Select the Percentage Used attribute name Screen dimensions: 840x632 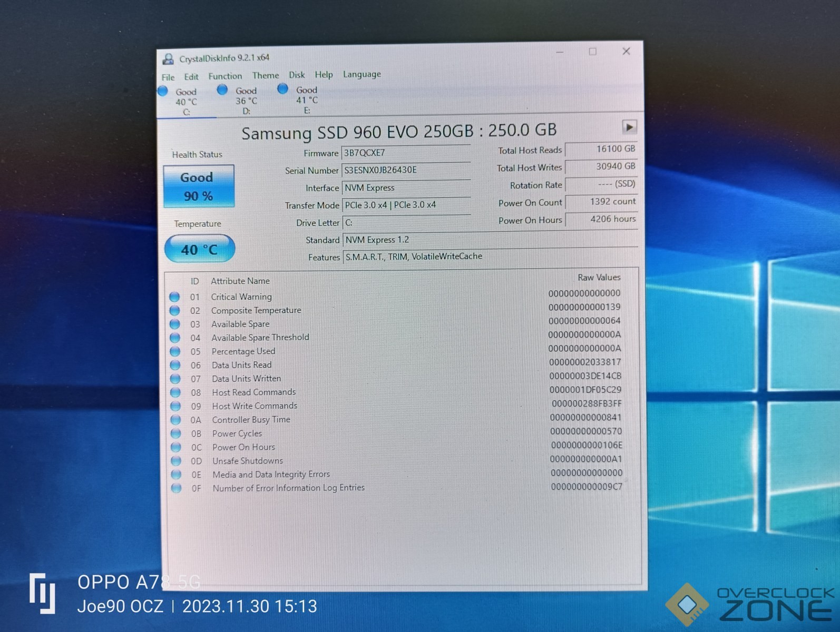click(x=243, y=351)
